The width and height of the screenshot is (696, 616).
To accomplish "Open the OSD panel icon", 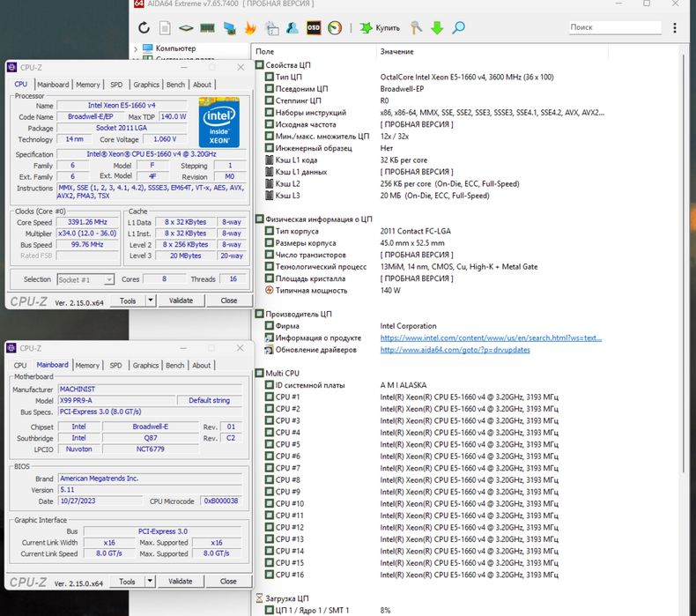I will pyautogui.click(x=314, y=27).
